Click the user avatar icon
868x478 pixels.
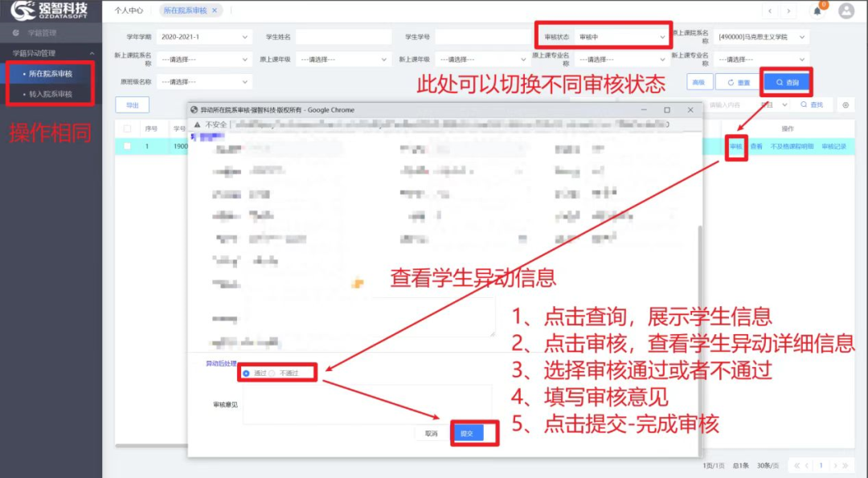pyautogui.click(x=849, y=10)
